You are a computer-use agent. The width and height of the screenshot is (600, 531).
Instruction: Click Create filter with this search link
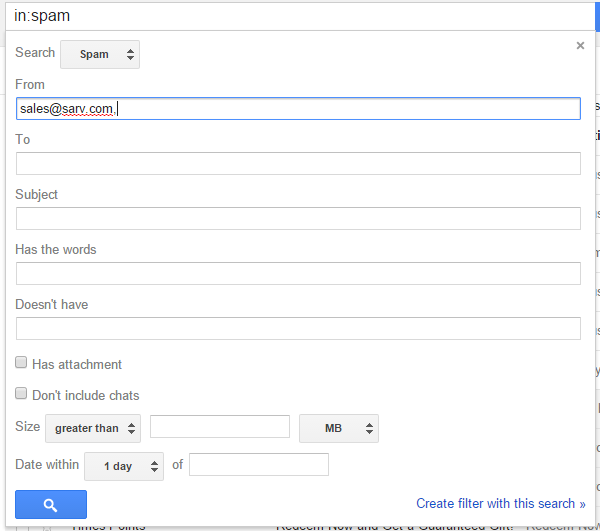[501, 503]
